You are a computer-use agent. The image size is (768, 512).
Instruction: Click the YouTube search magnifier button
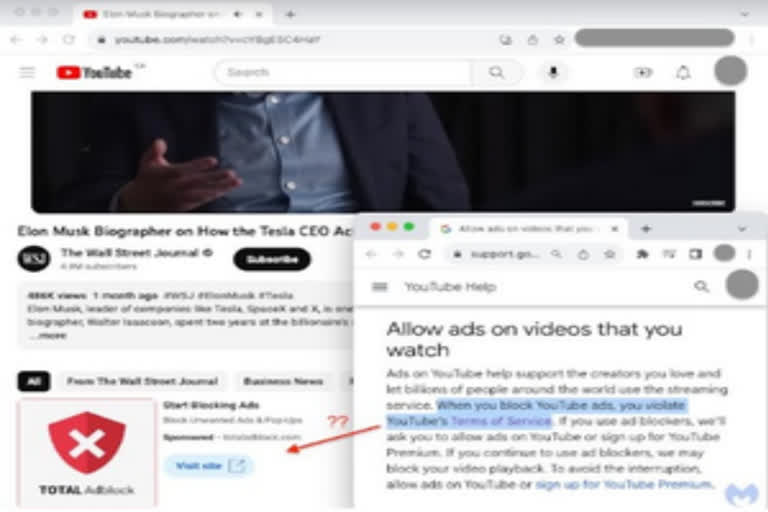[496, 73]
